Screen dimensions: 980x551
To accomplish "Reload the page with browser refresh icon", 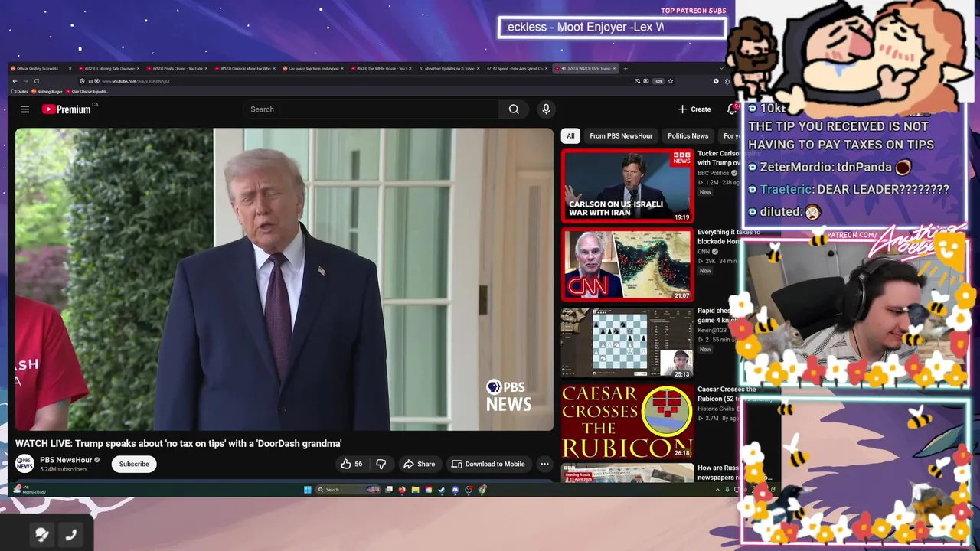I will [36, 81].
